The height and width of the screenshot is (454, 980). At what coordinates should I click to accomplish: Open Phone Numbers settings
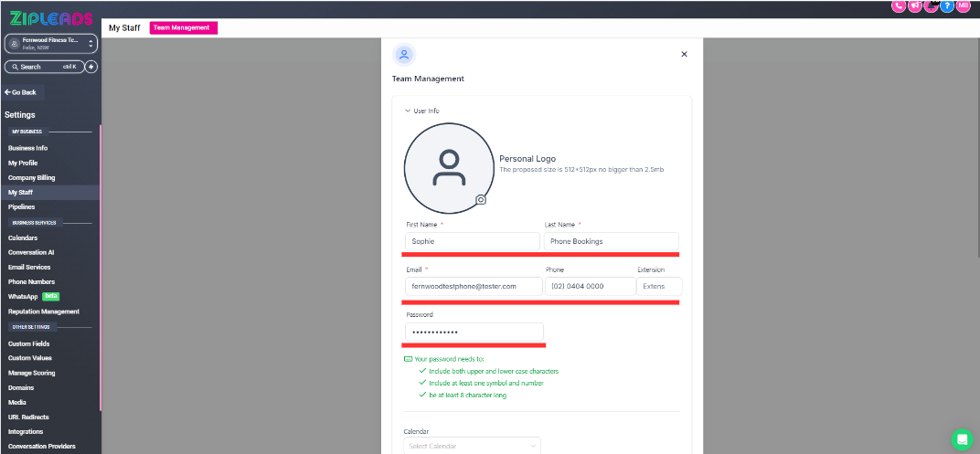(x=31, y=281)
